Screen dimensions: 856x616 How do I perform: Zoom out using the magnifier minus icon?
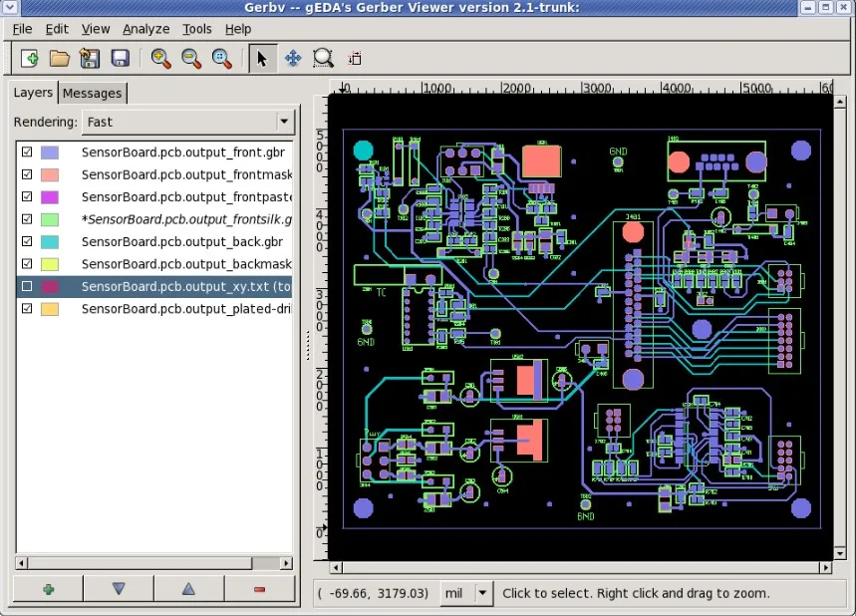tap(190, 59)
